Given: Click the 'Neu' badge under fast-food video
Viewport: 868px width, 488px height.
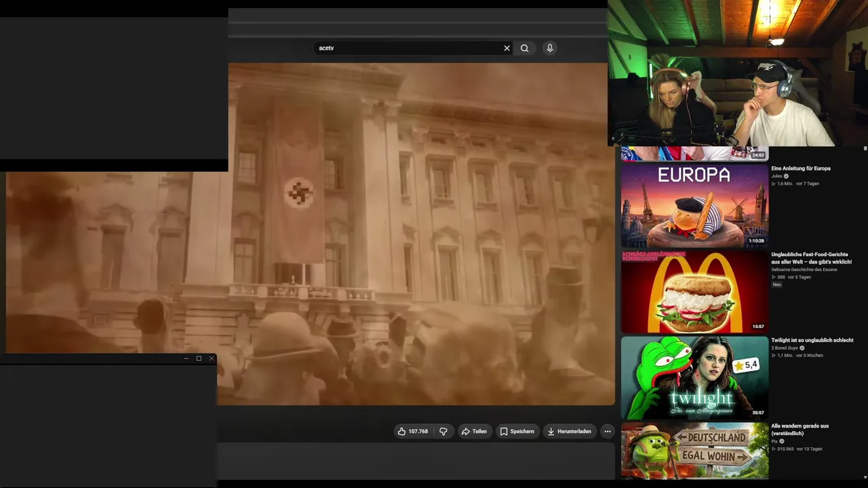Looking at the screenshot, I should (777, 285).
